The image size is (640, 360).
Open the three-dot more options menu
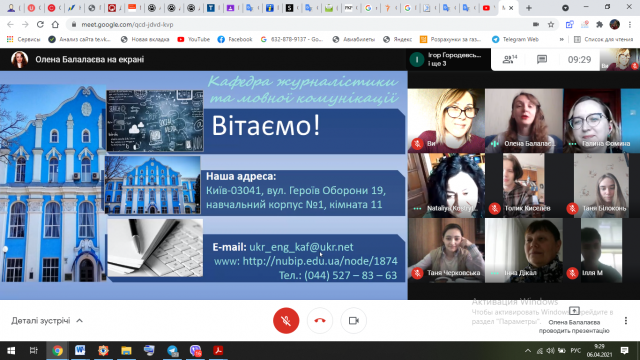[x=626, y=321]
